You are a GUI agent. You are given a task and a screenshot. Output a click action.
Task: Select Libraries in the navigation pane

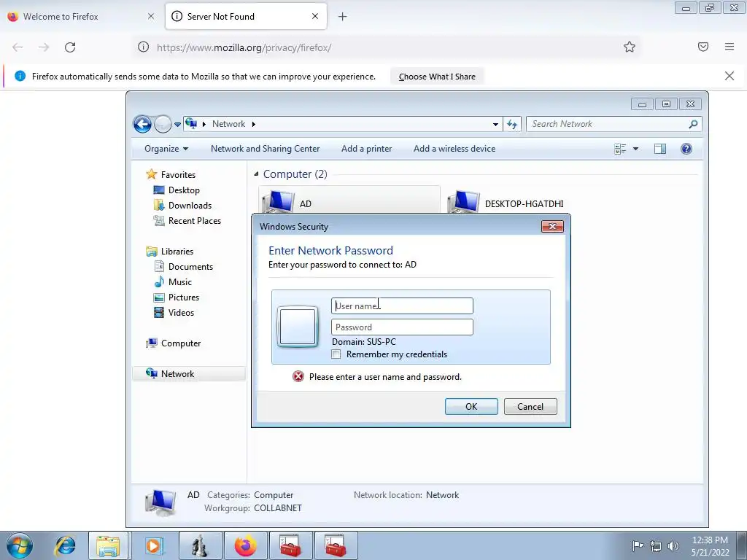pos(177,252)
